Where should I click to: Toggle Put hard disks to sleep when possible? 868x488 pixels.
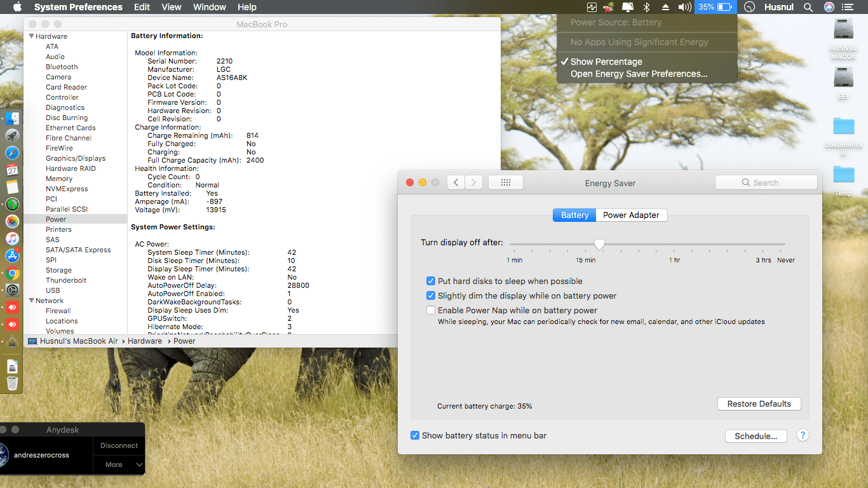click(x=431, y=281)
